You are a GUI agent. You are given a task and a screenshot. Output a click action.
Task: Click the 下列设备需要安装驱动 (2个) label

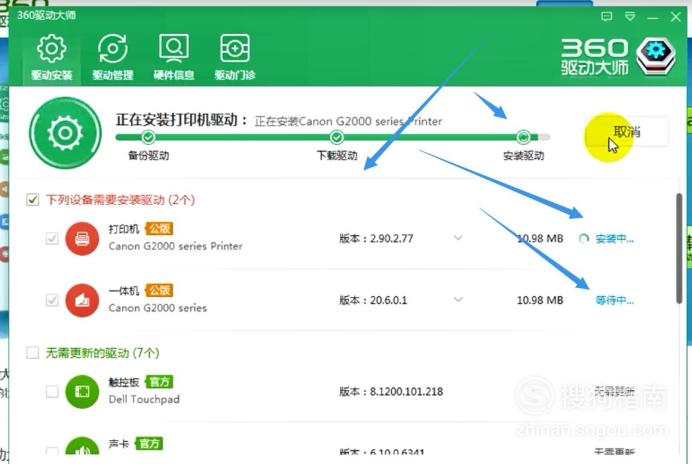coord(120,200)
